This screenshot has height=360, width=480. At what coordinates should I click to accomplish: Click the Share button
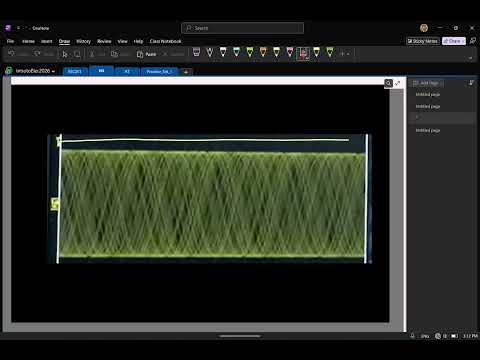coord(454,41)
